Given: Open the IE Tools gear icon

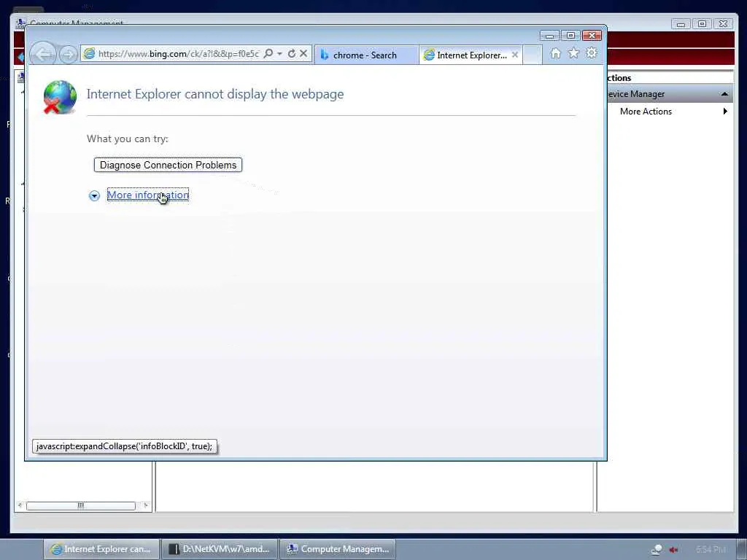Looking at the screenshot, I should (591, 53).
